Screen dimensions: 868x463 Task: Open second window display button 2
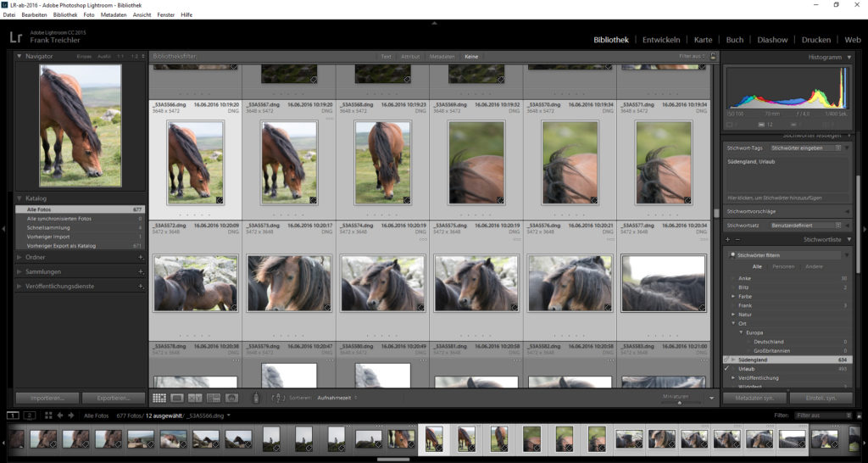(x=30, y=416)
